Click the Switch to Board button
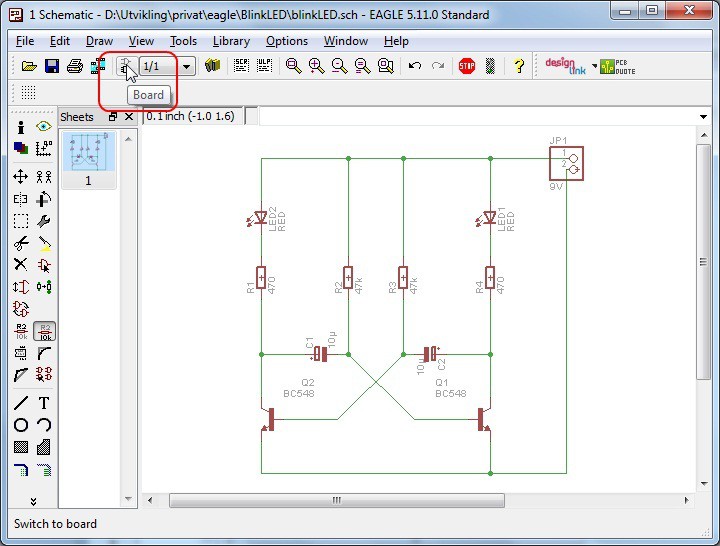Viewport: 720px width, 546px height. point(126,66)
